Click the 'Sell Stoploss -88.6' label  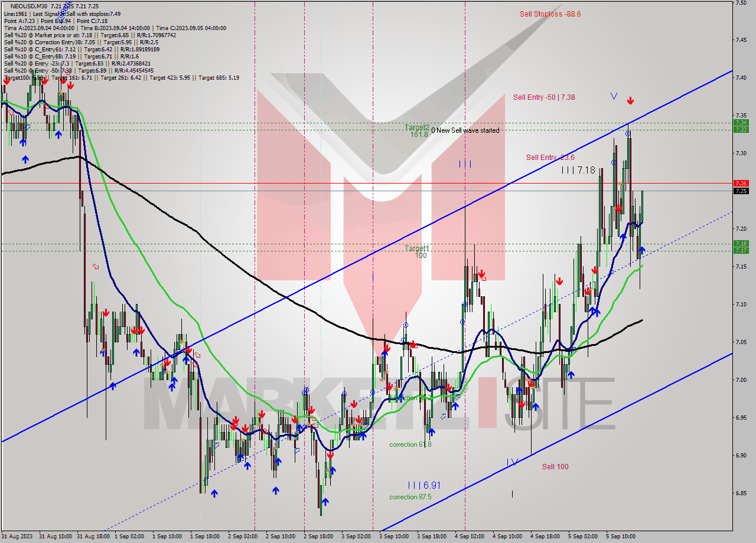pyautogui.click(x=550, y=14)
